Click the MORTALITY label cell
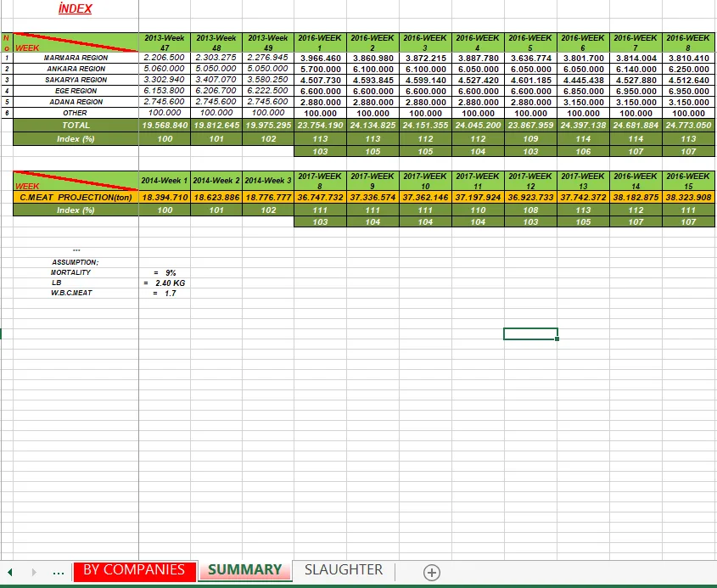Viewport: 717px width, 588px height. tap(70, 272)
